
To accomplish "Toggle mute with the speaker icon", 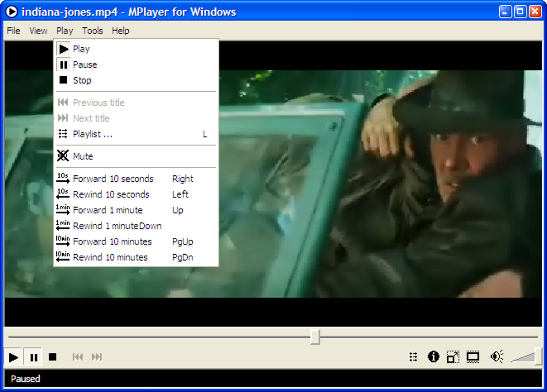I will pos(497,357).
